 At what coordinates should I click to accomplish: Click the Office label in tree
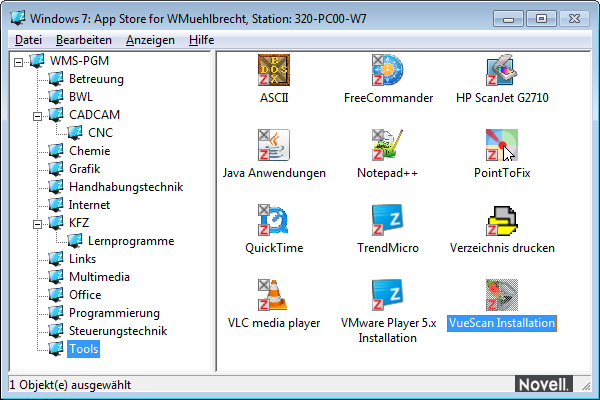pyautogui.click(x=85, y=295)
